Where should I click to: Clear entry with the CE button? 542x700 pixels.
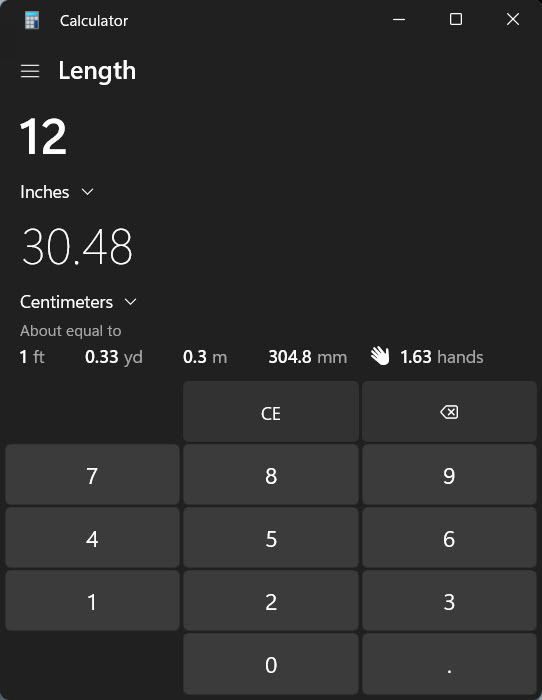coord(271,412)
